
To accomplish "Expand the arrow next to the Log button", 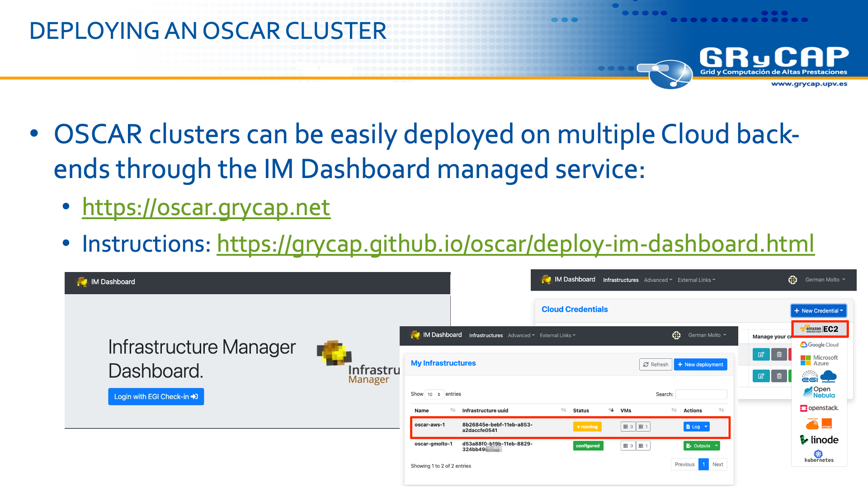I will click(x=706, y=427).
